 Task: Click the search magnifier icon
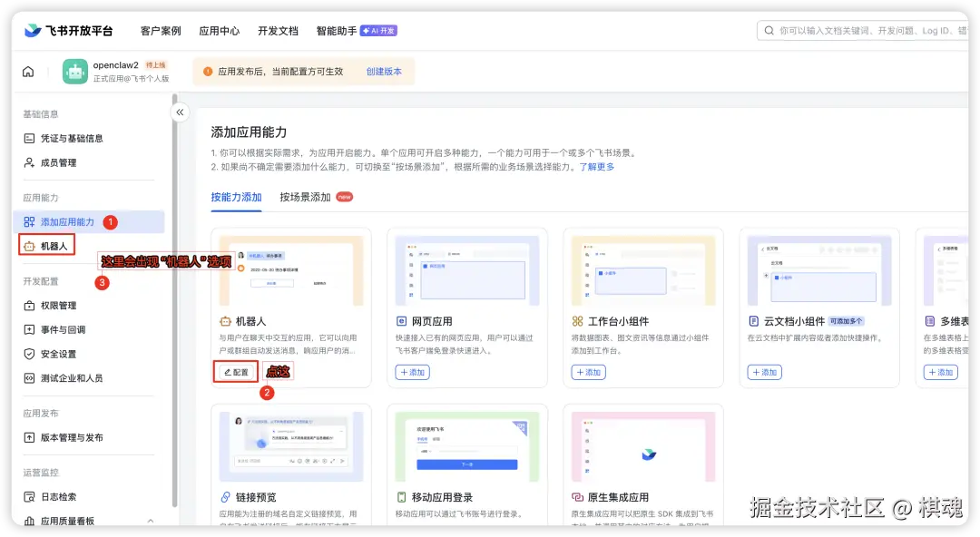[769, 31]
